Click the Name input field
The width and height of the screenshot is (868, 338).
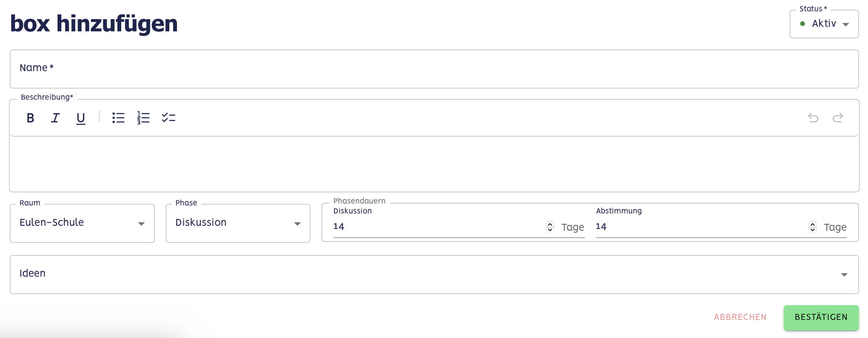pos(434,69)
